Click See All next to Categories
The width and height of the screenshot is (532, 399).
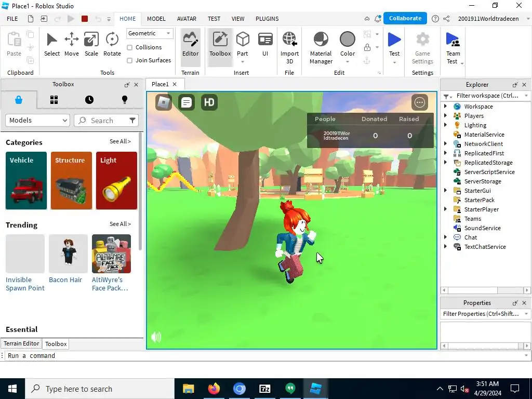120,141
